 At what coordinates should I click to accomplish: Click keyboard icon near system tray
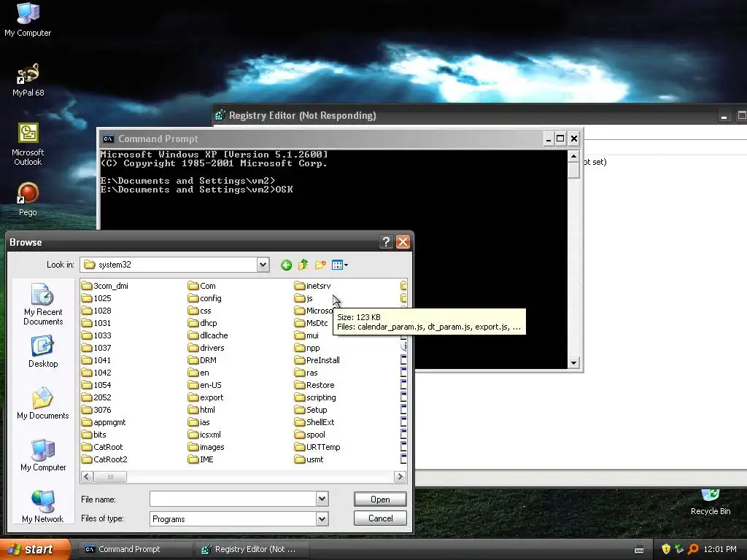(639, 550)
